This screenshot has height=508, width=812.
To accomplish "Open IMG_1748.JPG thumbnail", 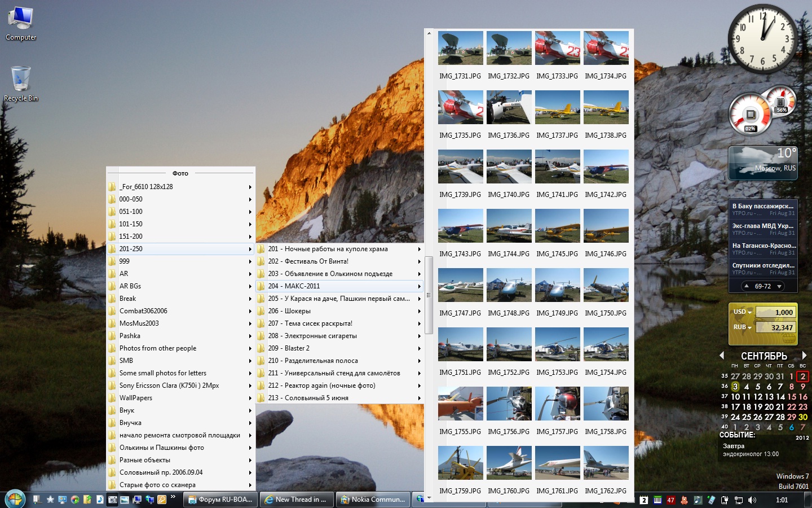I will (509, 285).
